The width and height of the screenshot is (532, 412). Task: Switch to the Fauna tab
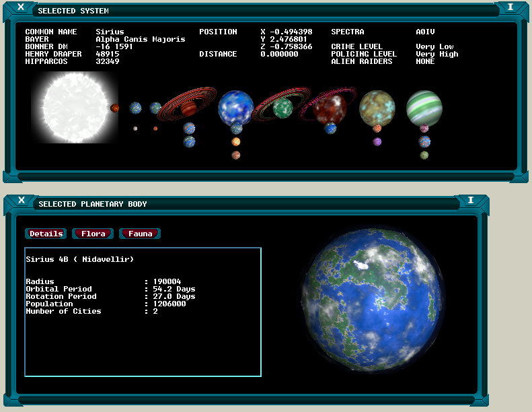point(140,234)
